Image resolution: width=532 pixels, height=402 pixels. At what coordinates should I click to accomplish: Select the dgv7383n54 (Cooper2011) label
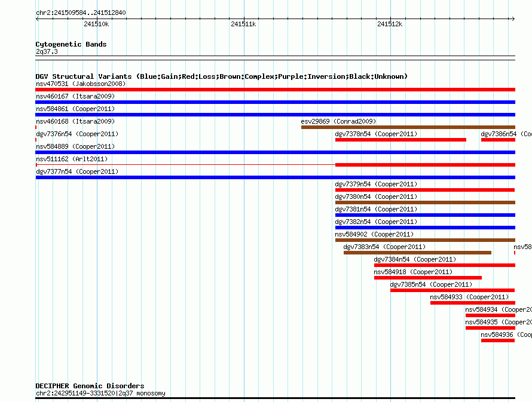pos(384,247)
